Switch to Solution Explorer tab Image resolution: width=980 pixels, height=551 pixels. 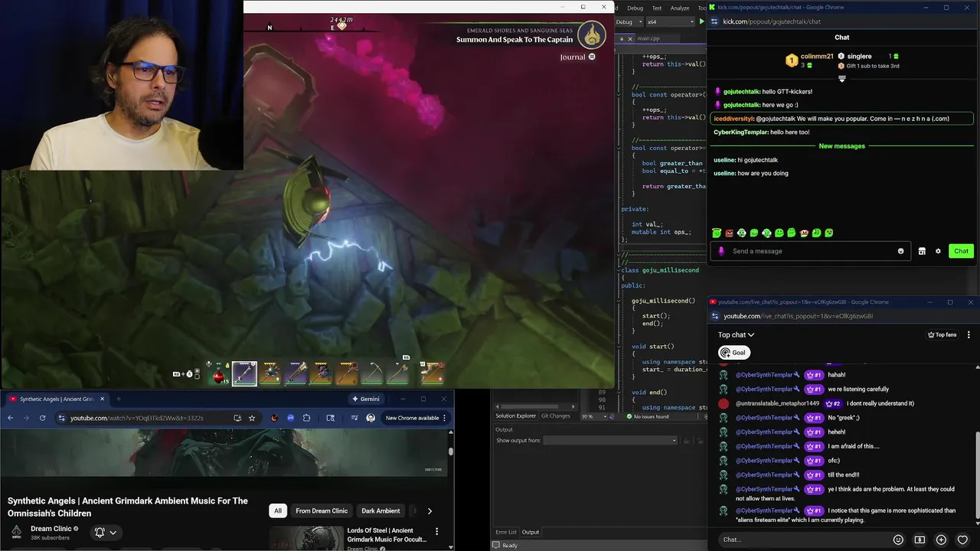click(515, 416)
